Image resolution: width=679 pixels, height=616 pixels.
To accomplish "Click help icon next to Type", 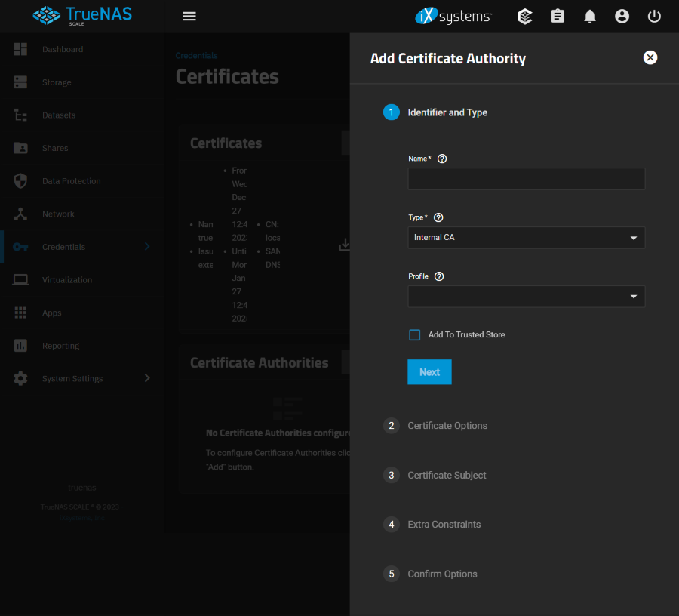I will coord(438,217).
